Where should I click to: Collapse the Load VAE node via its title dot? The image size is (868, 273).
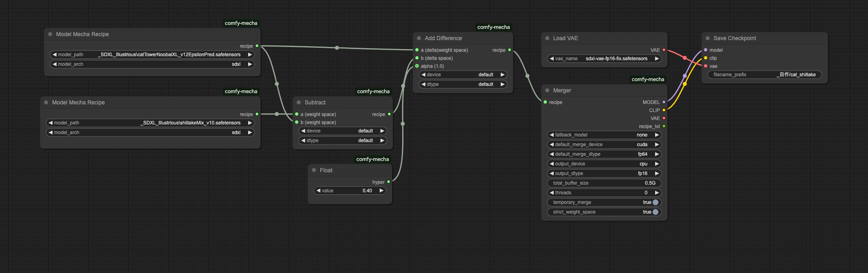pos(547,38)
